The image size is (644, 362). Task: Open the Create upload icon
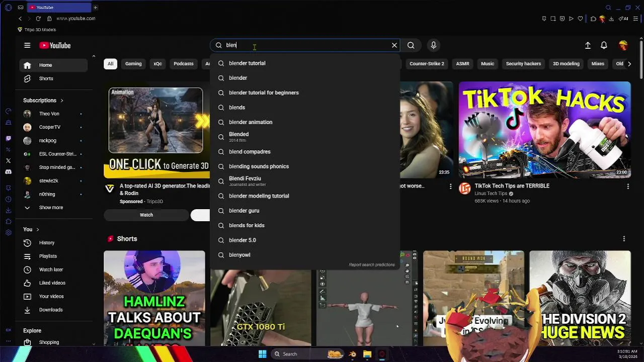pos(588,45)
